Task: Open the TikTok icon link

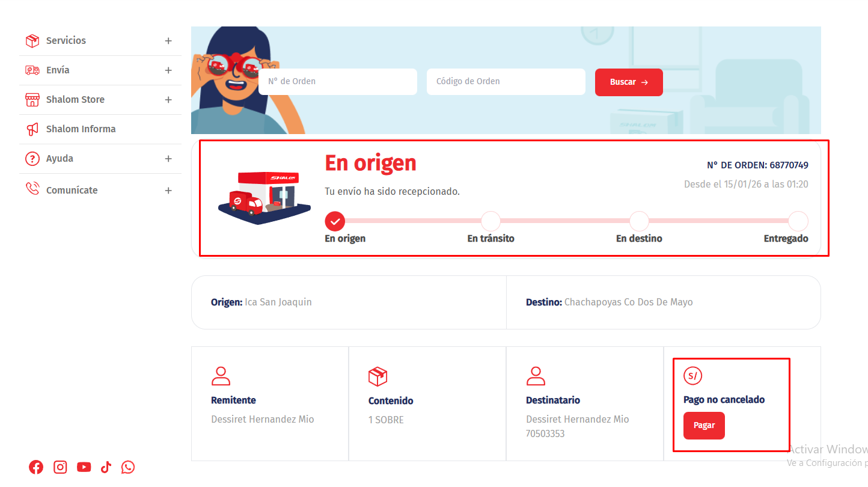Action: [106, 467]
